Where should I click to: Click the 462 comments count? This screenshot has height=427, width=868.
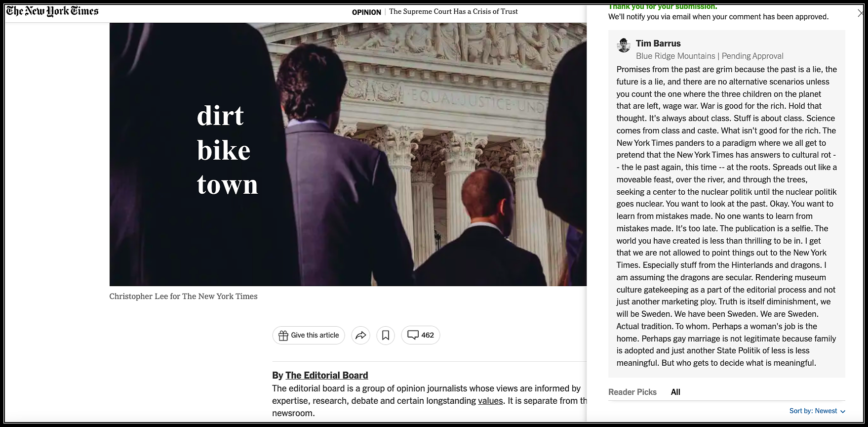428,335
